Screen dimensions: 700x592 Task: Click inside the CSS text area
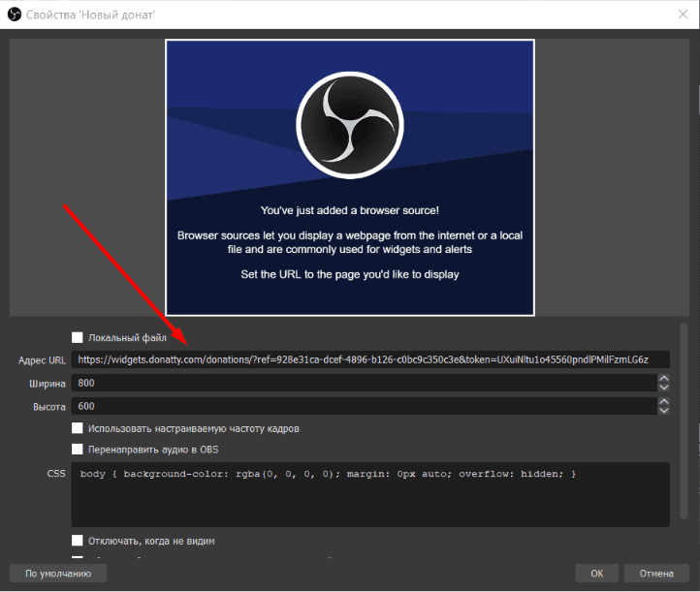[x=370, y=494]
